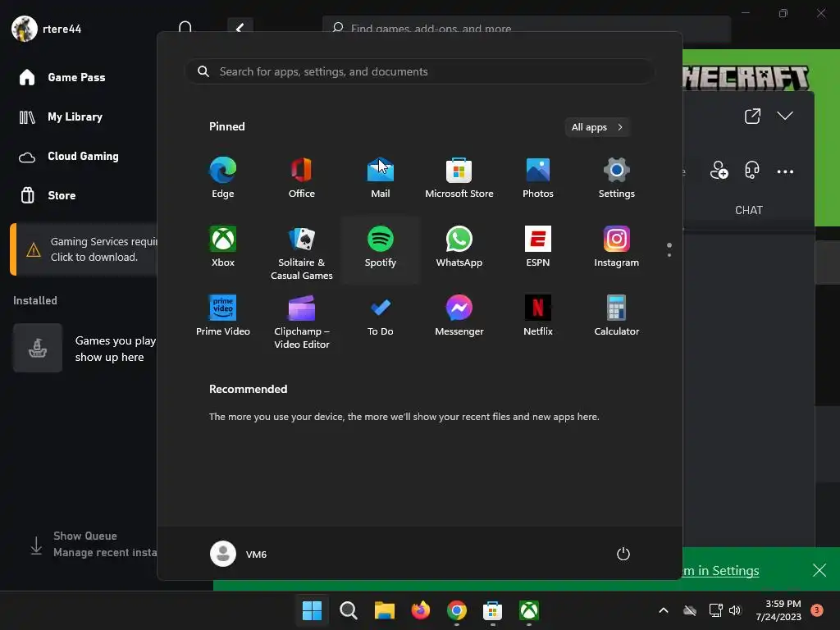
Task: Click the power button in Start menu
Action: click(x=623, y=554)
